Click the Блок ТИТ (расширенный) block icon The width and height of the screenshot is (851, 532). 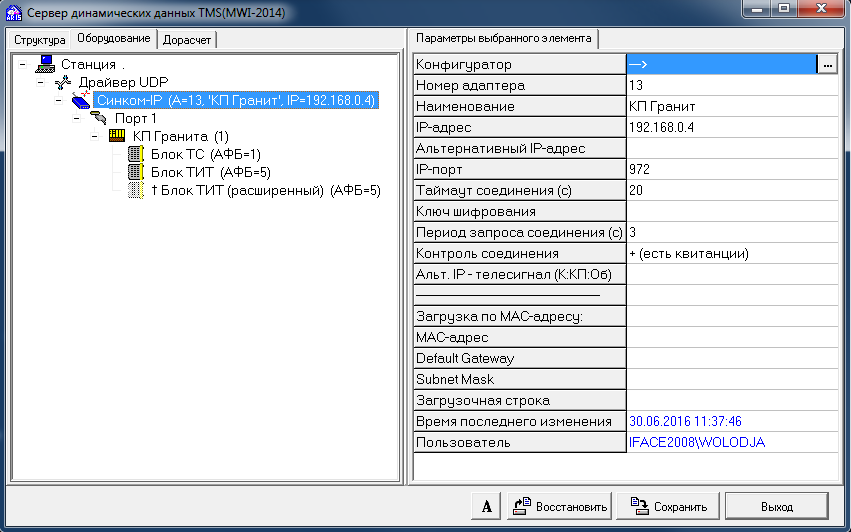point(135,190)
